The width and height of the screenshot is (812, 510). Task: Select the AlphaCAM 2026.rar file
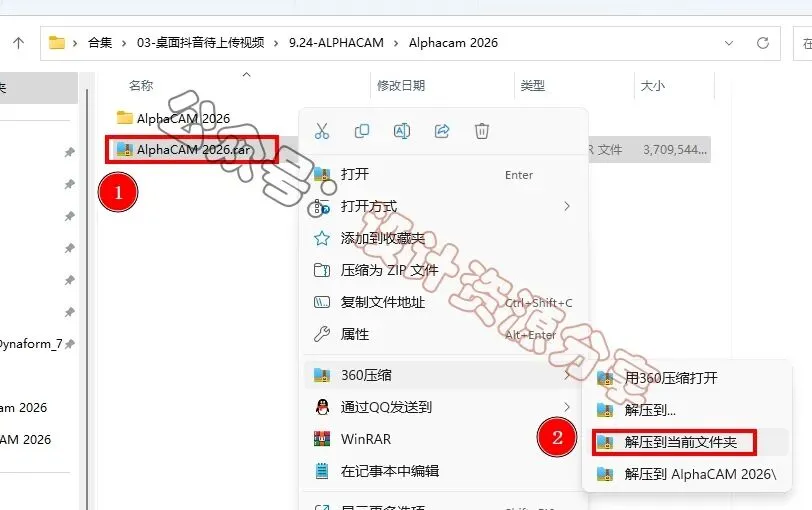pos(184,150)
